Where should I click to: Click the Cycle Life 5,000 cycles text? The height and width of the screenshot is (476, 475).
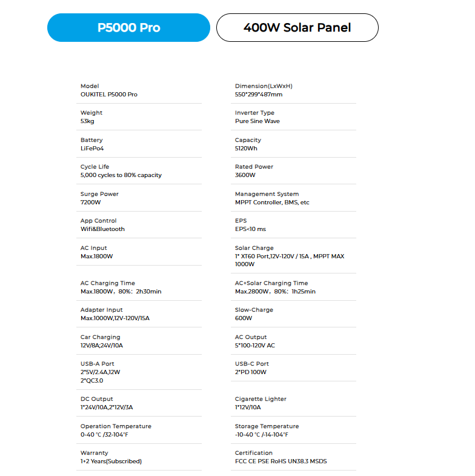(121, 175)
